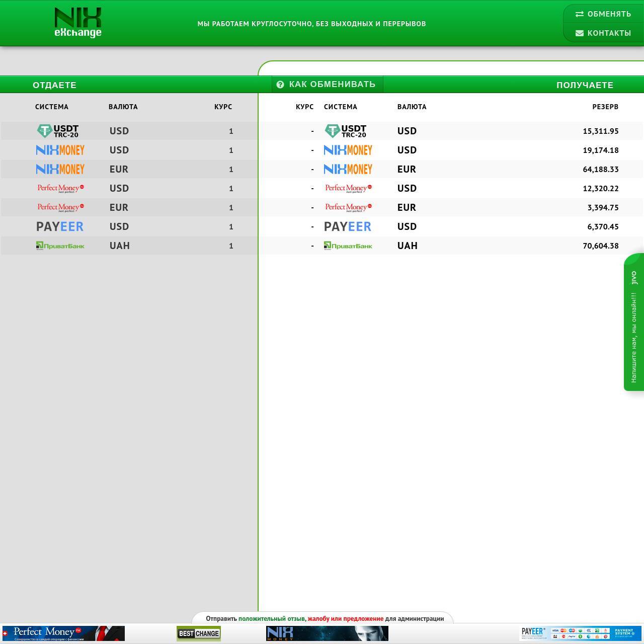Open the NIX Money footer banner

327,633
